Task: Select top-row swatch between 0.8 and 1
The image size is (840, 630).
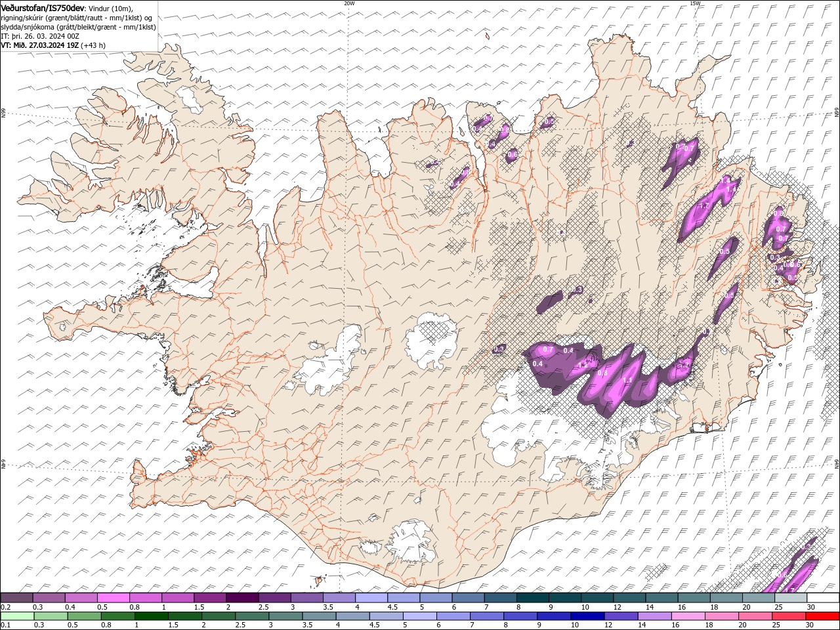Action: click(145, 597)
